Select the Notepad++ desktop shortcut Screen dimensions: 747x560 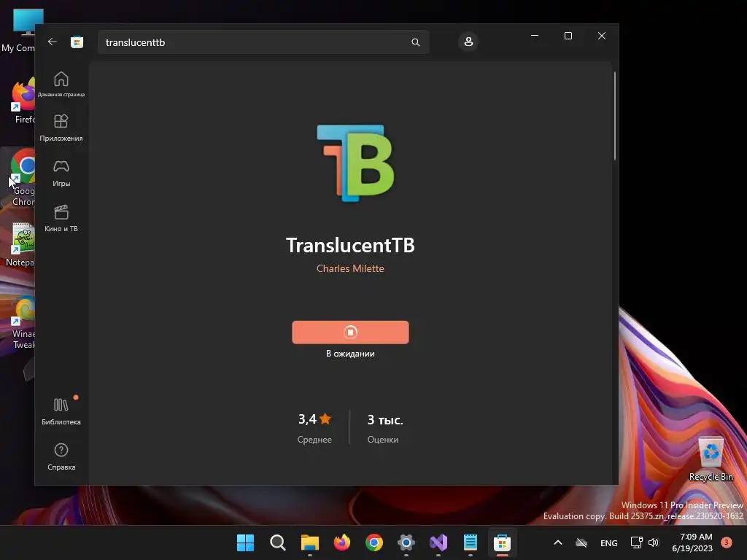[x=19, y=245]
